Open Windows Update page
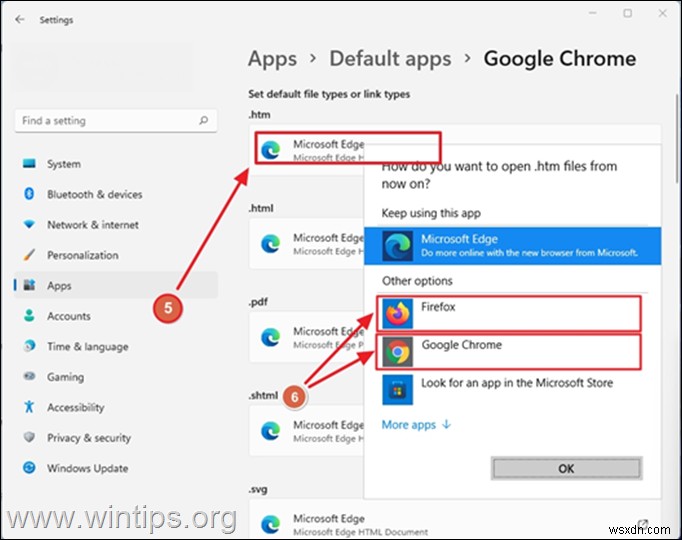Screen dimensions: 682x540 point(116,468)
